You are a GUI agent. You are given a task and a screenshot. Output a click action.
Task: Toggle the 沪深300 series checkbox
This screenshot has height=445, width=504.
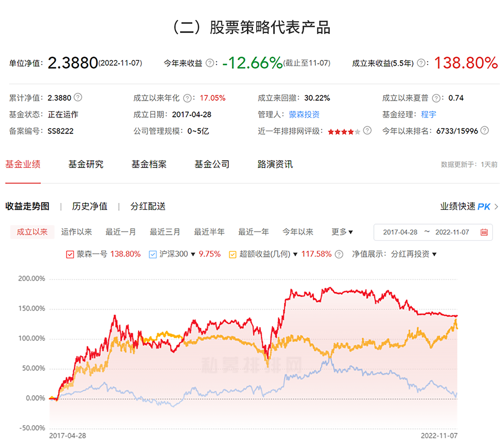point(153,254)
